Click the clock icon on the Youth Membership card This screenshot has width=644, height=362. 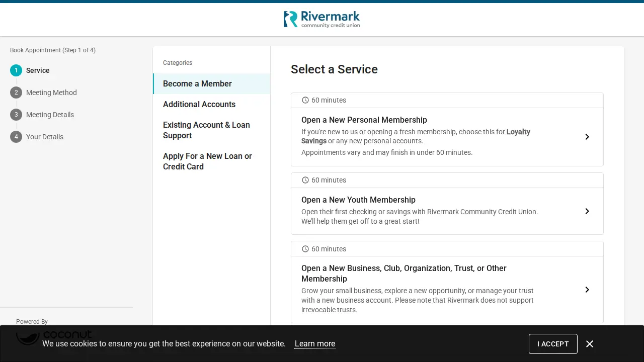point(305,180)
